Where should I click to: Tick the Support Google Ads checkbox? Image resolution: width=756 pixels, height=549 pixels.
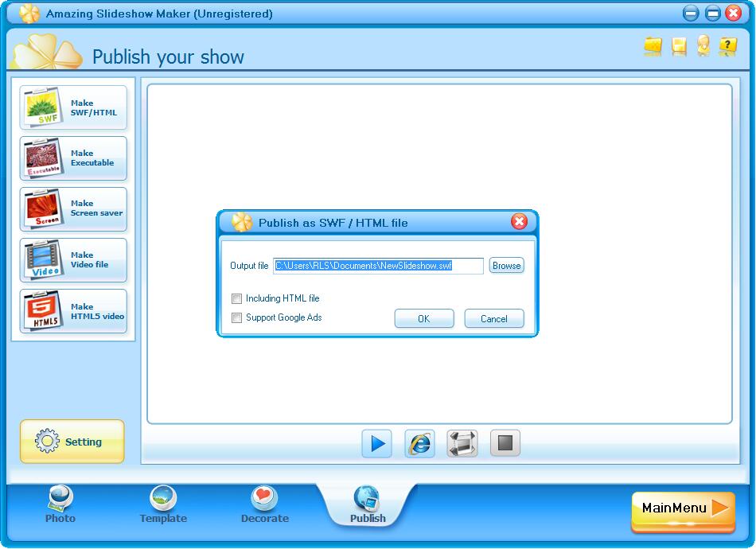(236, 318)
